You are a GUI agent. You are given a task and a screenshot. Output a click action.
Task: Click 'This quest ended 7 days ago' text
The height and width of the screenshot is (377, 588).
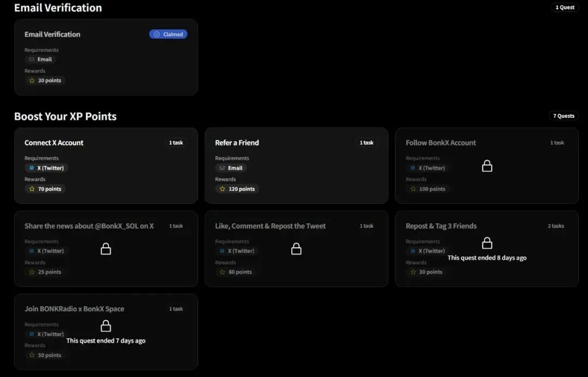click(106, 340)
